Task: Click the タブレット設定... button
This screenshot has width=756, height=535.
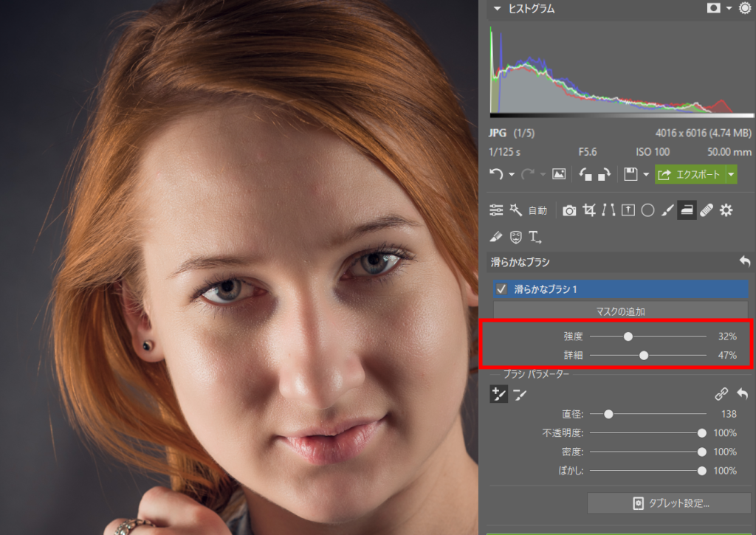Action: coord(670,503)
